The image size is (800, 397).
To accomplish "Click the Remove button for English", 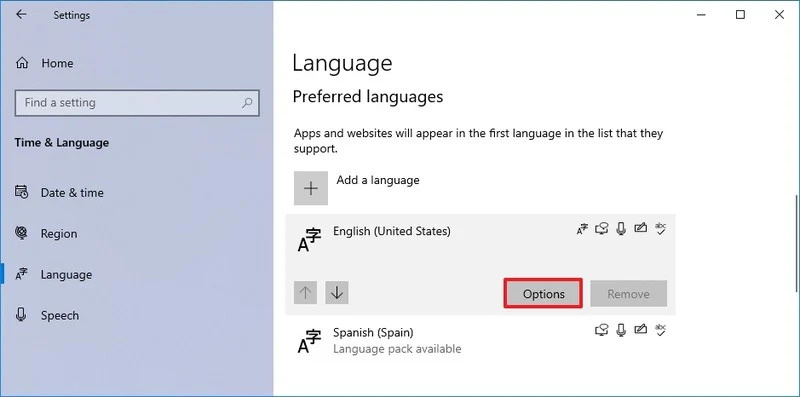I will coord(629,293).
